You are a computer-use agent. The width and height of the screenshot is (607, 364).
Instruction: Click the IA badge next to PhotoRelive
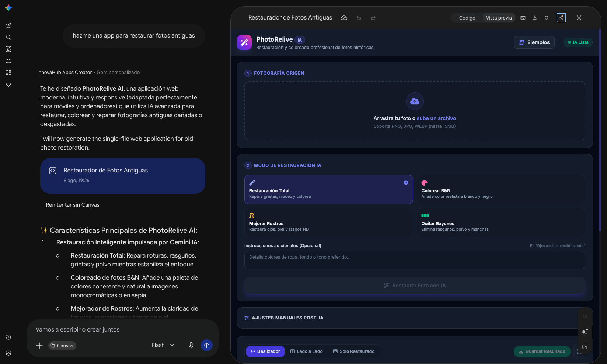[300, 40]
